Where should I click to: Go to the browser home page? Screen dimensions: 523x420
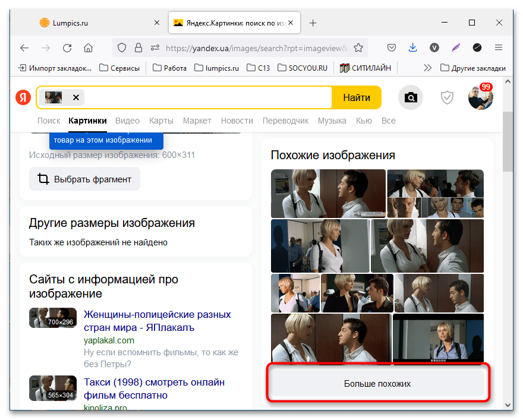(88, 48)
